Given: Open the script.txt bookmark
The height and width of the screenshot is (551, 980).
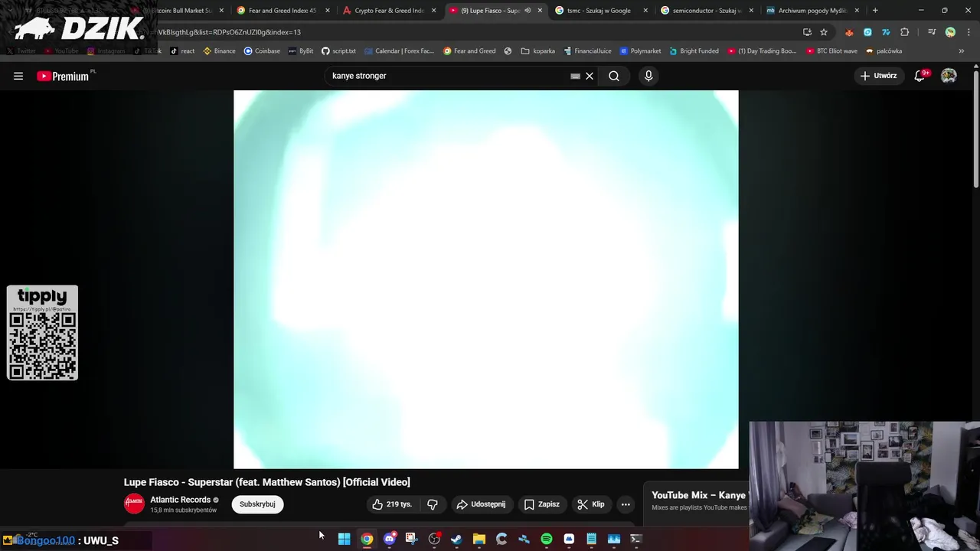Looking at the screenshot, I should click(x=338, y=51).
